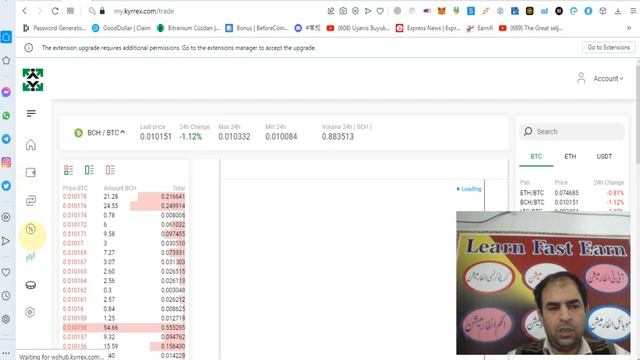Click the Kyrrex logo
Viewport: 640px width, 360px height.
[33, 80]
